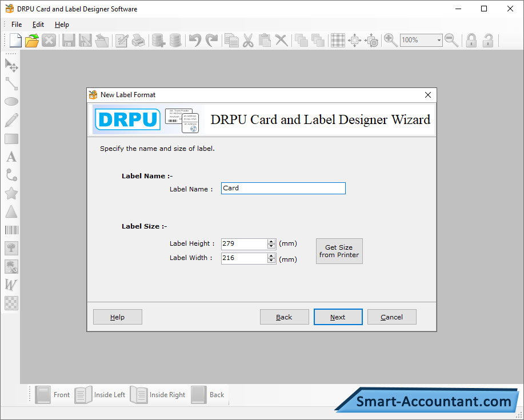This screenshot has height=420, width=524.
Task: Open file with folder toolbar icon
Action: pos(32,41)
